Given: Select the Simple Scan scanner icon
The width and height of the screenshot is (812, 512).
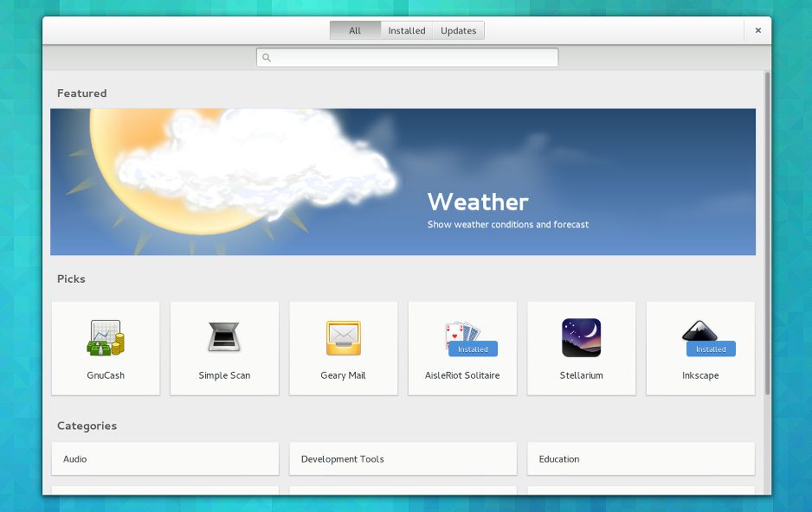Looking at the screenshot, I should [x=224, y=338].
